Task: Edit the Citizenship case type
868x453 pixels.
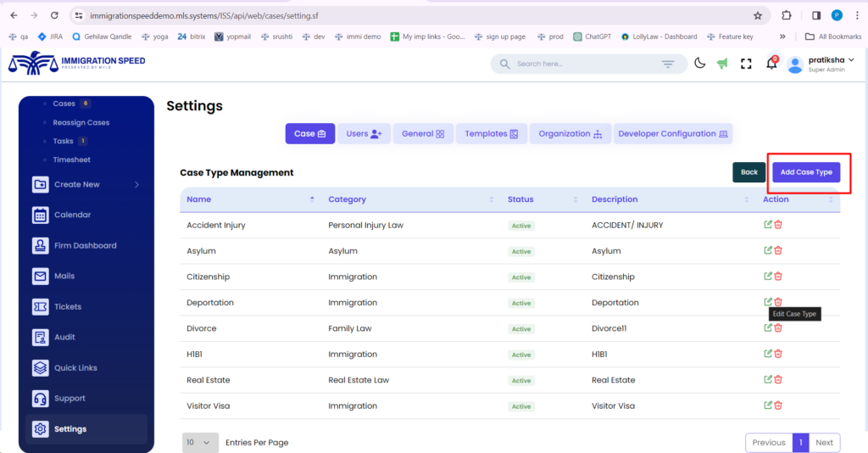Action: coord(768,276)
